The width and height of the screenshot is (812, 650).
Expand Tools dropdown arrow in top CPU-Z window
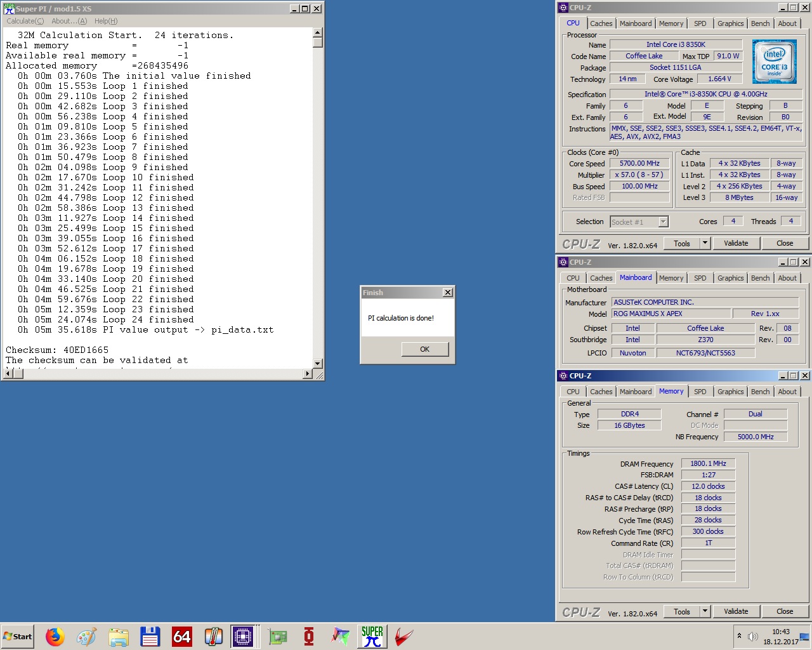point(705,243)
